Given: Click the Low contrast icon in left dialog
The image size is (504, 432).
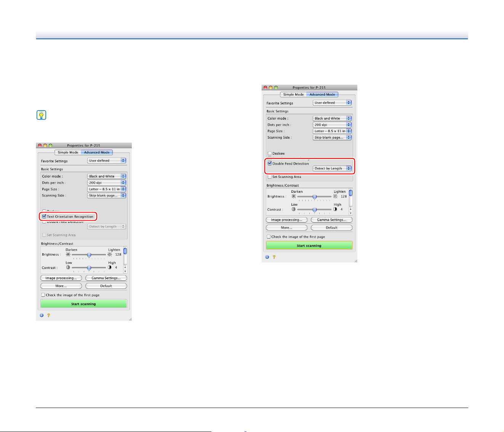Looking at the screenshot, I should coord(68,267).
